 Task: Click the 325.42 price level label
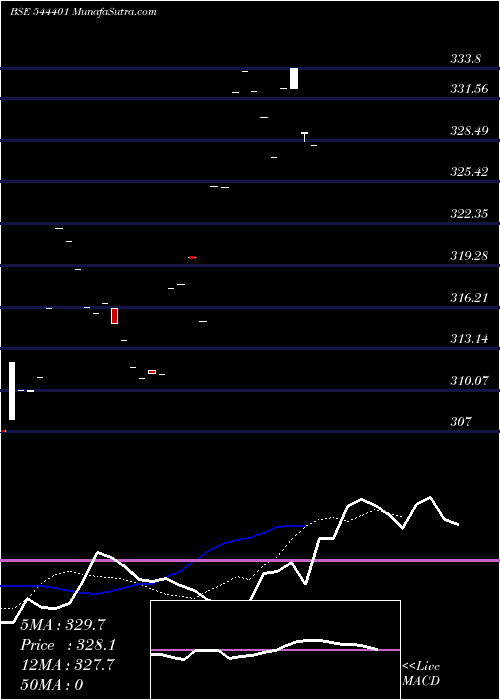pos(469,172)
